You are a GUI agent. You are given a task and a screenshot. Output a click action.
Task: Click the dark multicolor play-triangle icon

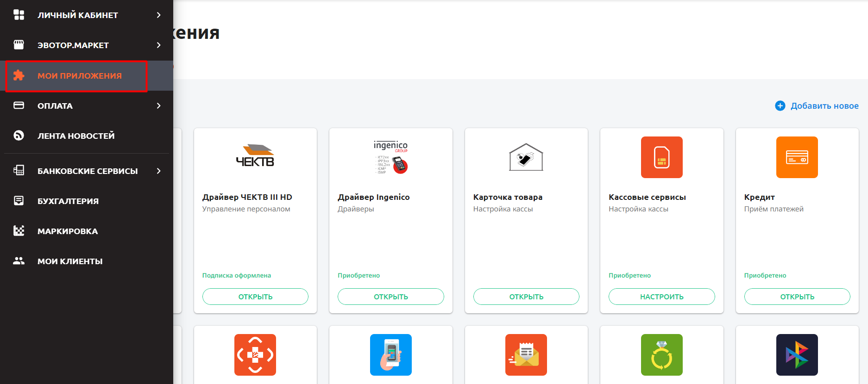[x=797, y=355]
